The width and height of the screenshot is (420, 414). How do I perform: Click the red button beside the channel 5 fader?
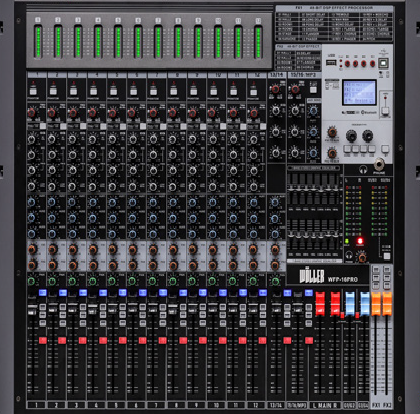(123, 340)
